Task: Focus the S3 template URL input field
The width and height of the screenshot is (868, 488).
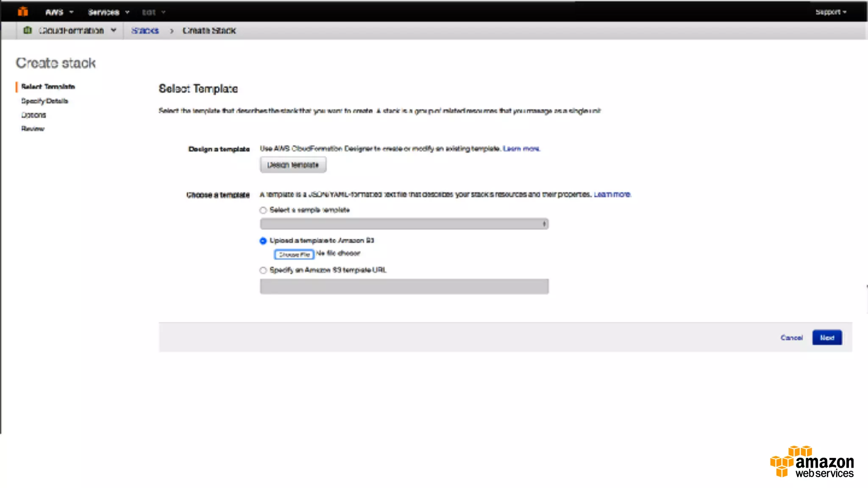Action: click(404, 286)
